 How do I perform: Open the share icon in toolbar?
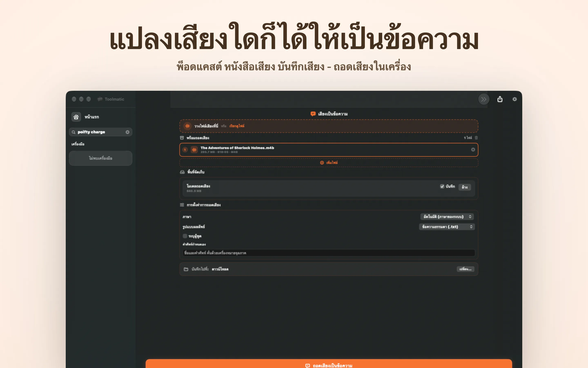click(500, 99)
